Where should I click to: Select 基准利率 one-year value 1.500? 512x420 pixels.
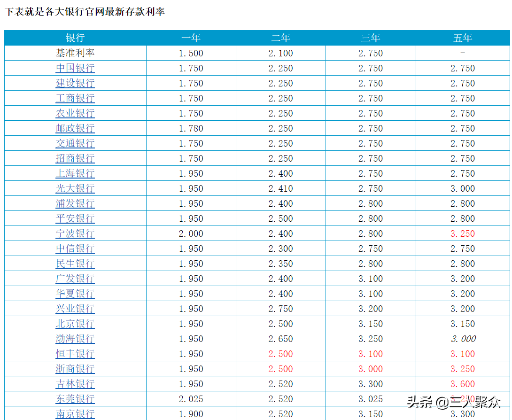(191, 53)
